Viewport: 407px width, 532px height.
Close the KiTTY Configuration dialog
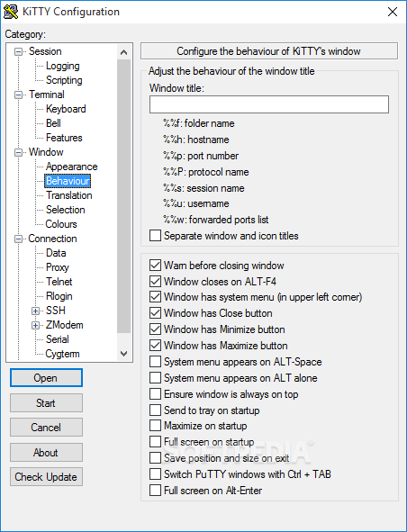(x=393, y=12)
